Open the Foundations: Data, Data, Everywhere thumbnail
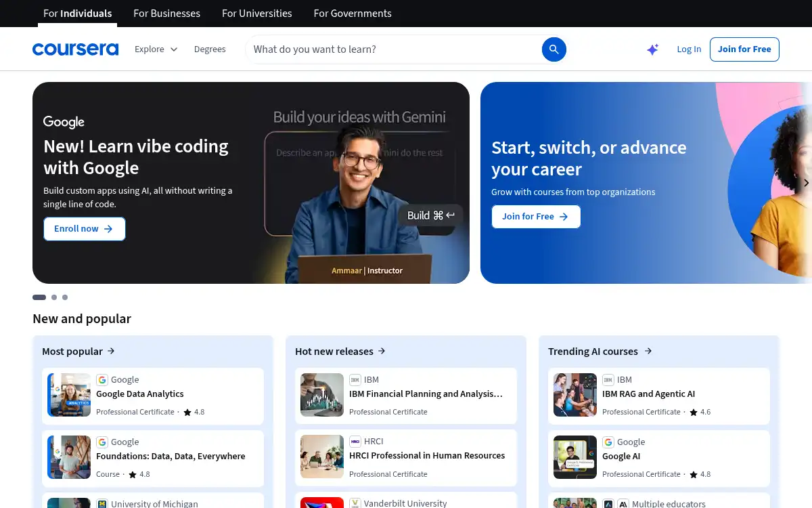 click(x=69, y=457)
